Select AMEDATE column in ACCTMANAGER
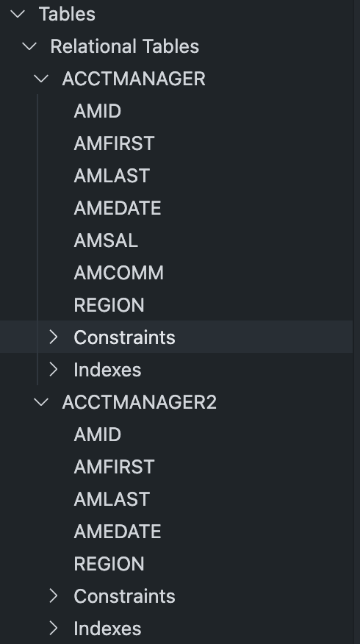Image resolution: width=360 pixels, height=644 pixels. (x=118, y=208)
